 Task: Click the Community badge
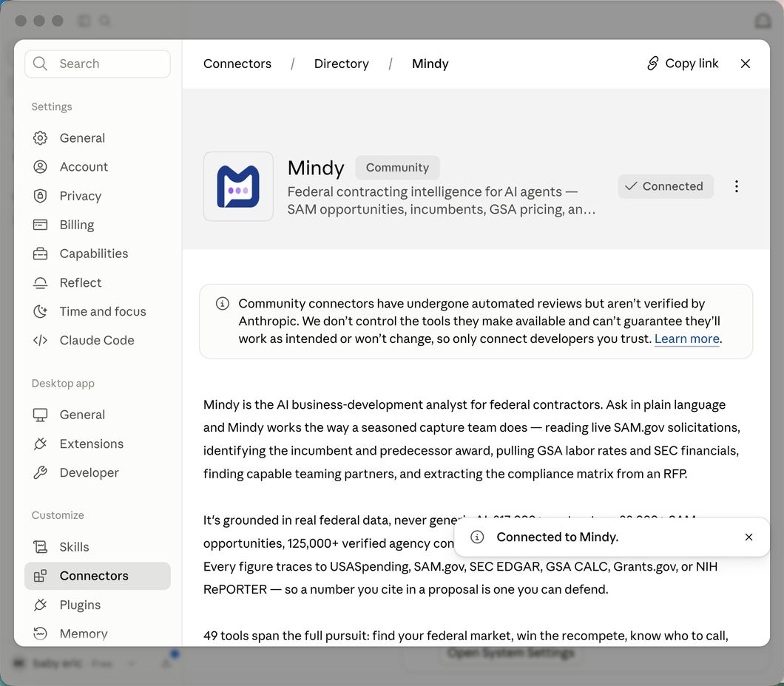pos(397,167)
